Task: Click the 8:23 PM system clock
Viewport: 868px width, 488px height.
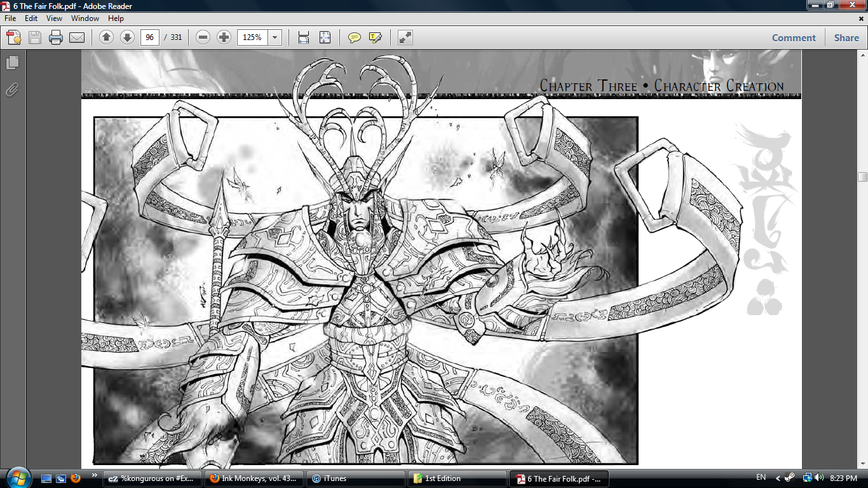Action: [x=843, y=478]
